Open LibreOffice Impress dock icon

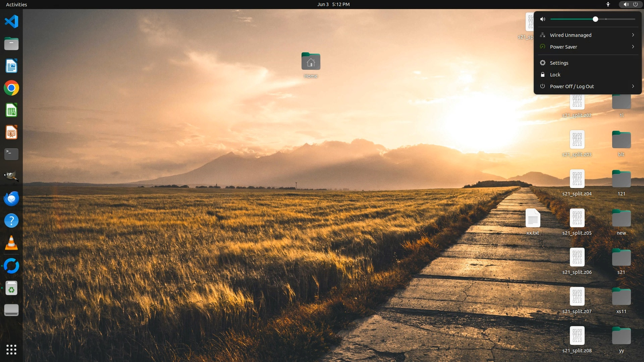point(11,132)
